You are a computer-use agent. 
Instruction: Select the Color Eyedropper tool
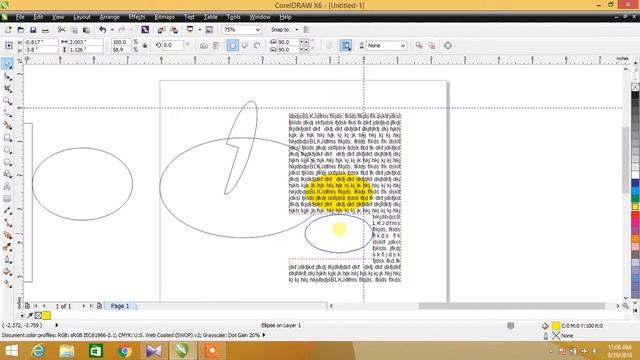[7, 247]
